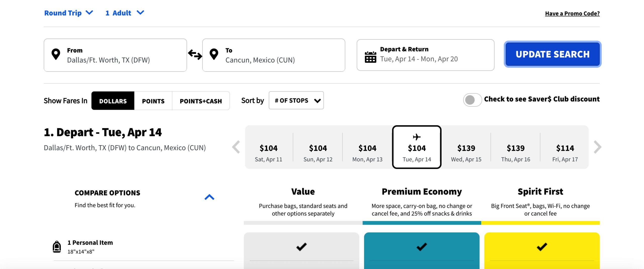Click the airplane icon on Tue, Apr 14
This screenshot has height=269, width=644.
click(x=416, y=137)
